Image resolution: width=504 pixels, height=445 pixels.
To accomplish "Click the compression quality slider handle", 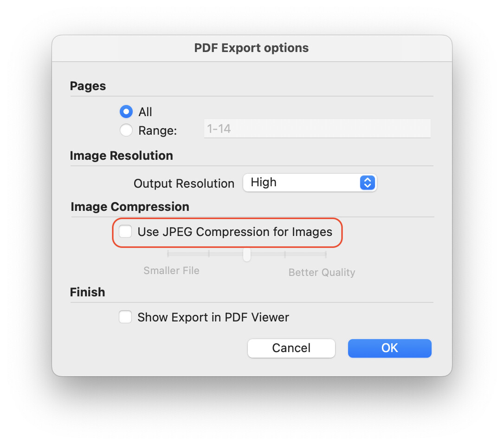I will pyautogui.click(x=247, y=254).
